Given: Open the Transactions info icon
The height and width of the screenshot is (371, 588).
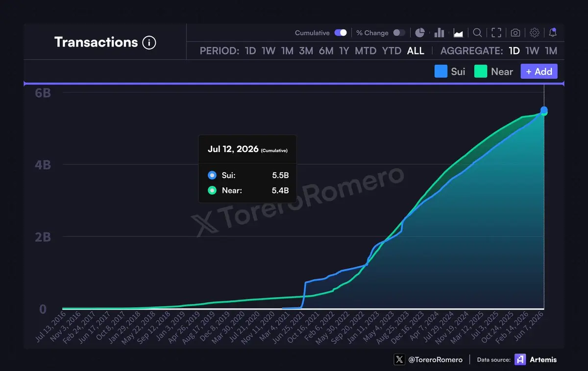Looking at the screenshot, I should 149,43.
